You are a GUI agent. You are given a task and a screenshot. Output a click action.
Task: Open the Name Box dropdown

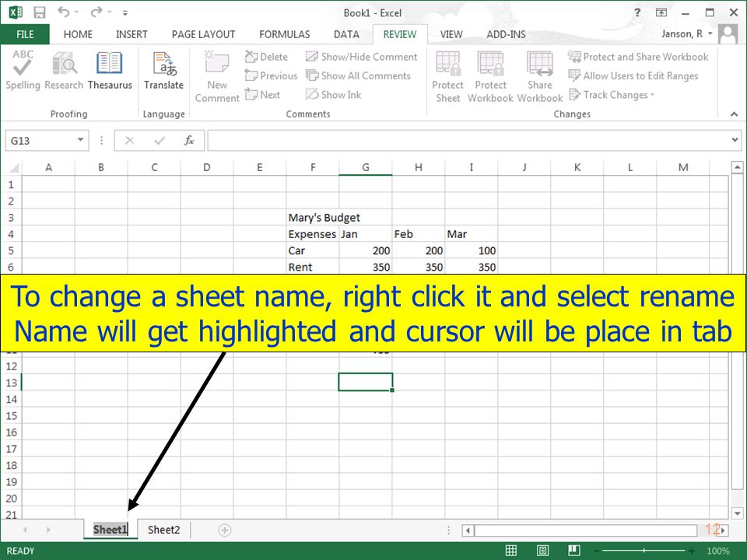[80, 140]
